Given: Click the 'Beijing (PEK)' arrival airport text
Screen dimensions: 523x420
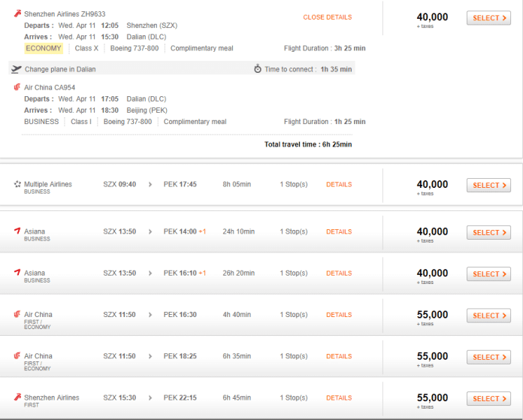Looking at the screenshot, I should tap(147, 110).
